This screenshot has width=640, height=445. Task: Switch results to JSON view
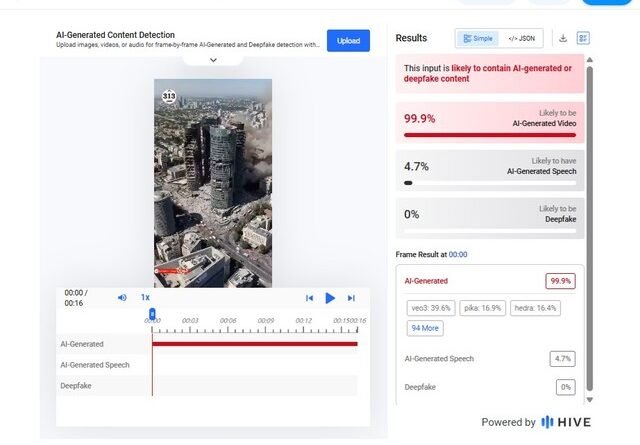click(x=521, y=38)
